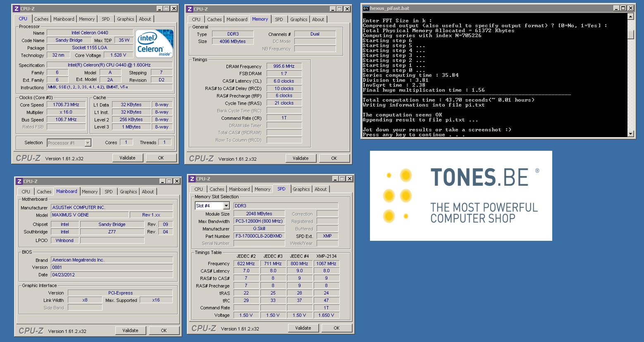Open Memory tab in Mainboard window
The width and height of the screenshot is (644, 342).
pyautogui.click(x=90, y=192)
